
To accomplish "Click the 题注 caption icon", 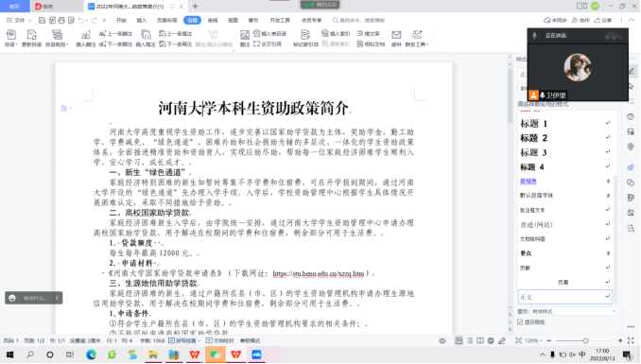I will 245,39.
